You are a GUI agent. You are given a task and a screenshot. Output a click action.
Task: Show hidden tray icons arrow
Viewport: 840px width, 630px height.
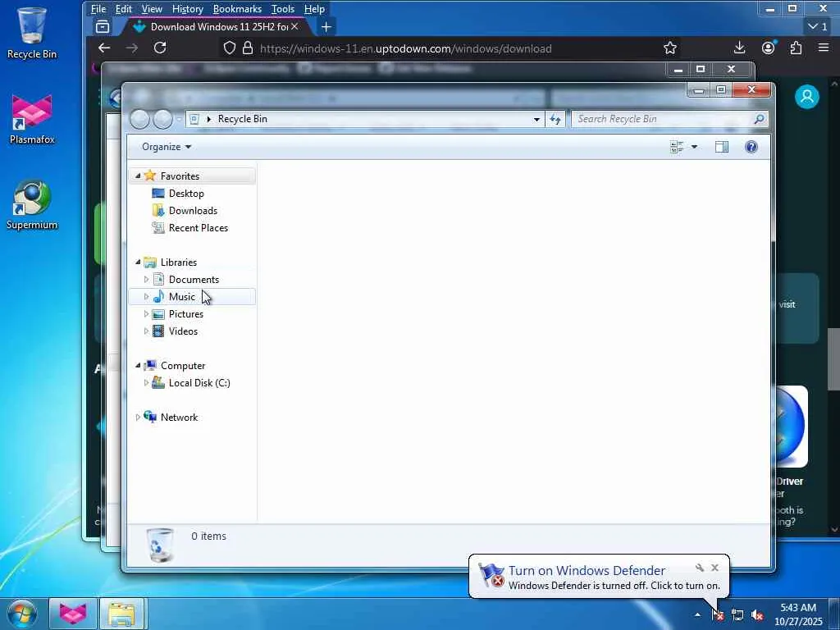697,615
